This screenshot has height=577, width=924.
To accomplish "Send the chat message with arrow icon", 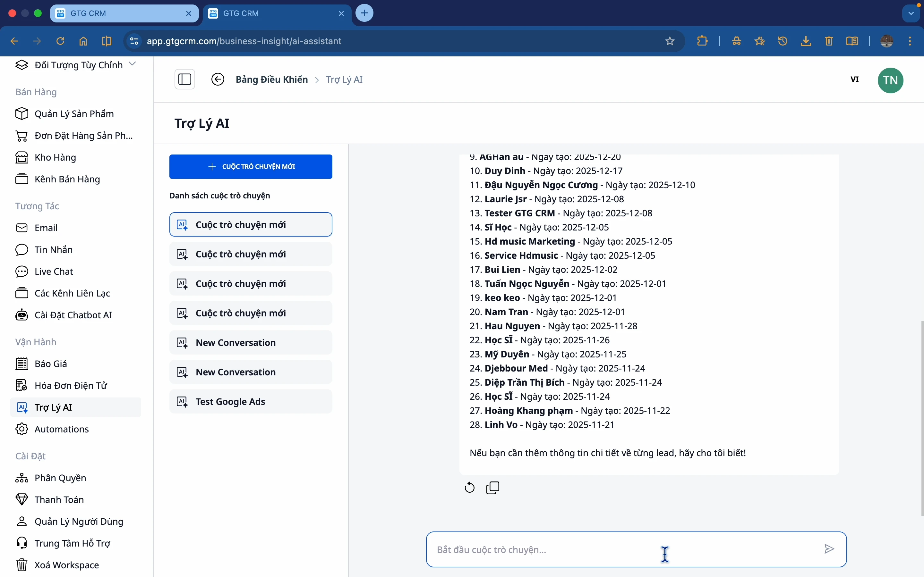I will 829,549.
